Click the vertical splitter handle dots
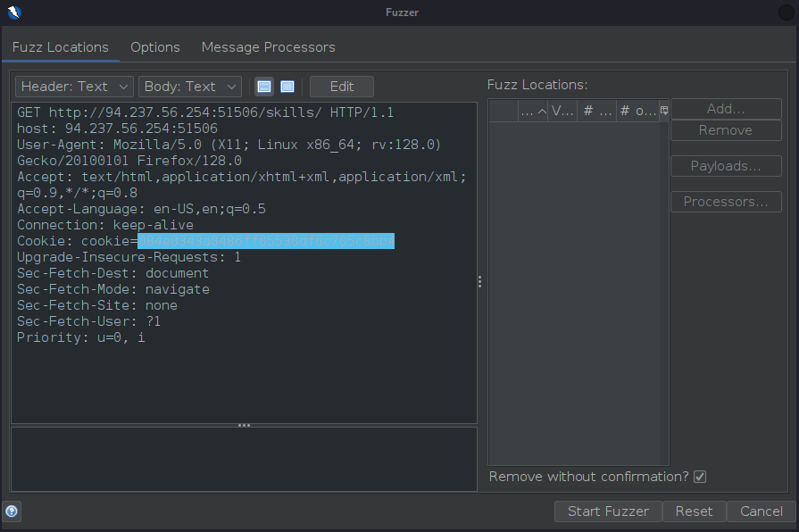This screenshot has width=799, height=532. click(480, 281)
